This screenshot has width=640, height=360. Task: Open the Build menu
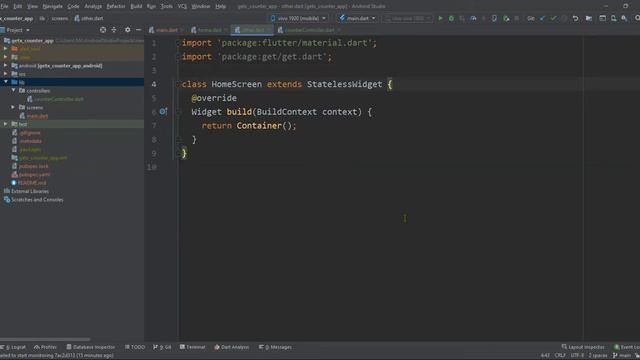click(136, 6)
